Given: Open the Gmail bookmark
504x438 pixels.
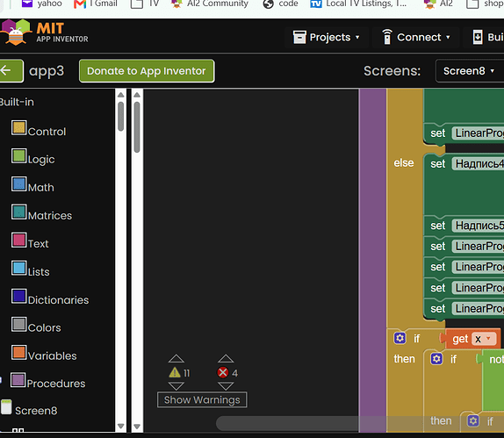Looking at the screenshot, I should 96,4.
